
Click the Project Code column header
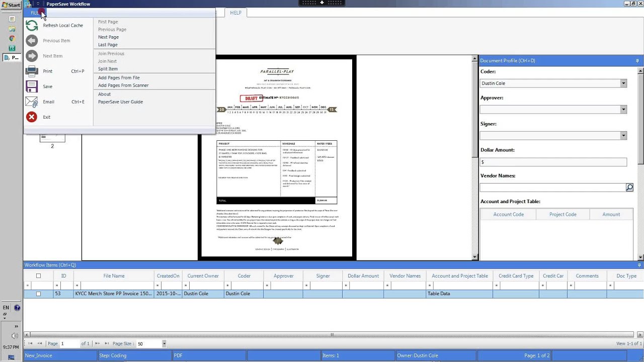(x=562, y=215)
